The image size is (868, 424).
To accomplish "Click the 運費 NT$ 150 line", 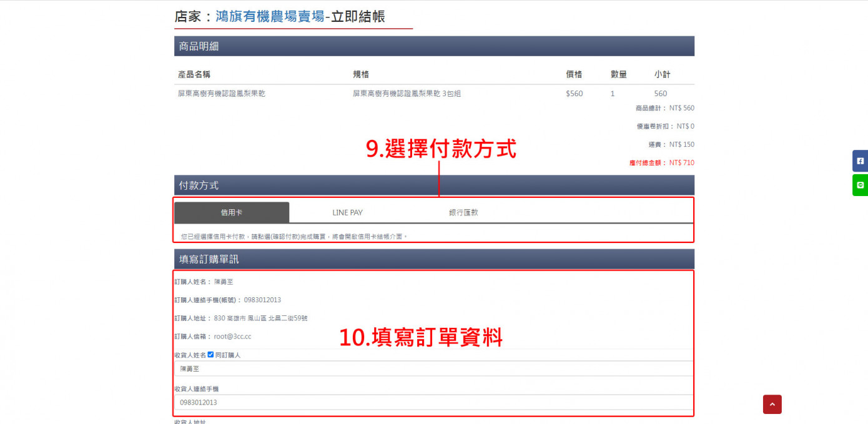I will [671, 145].
